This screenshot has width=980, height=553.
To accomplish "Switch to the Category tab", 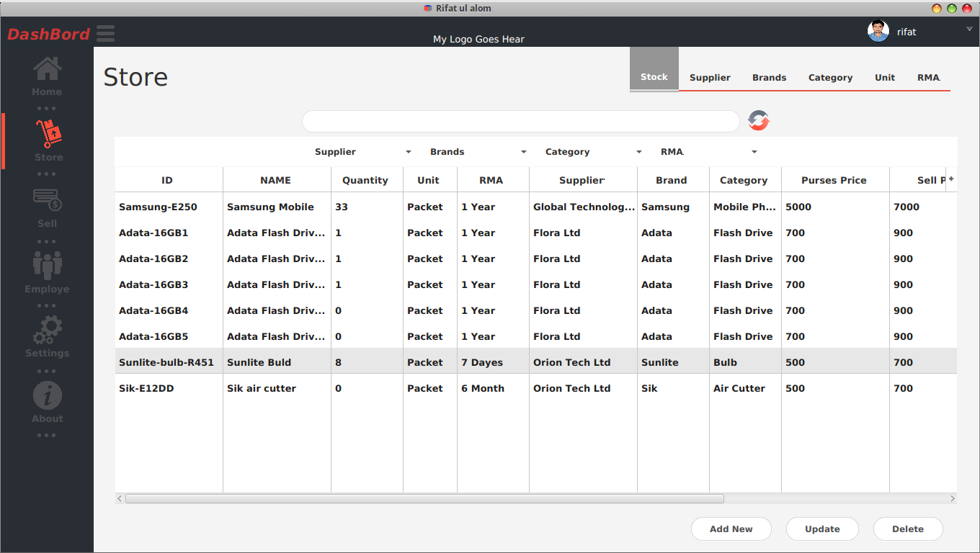I will (830, 78).
